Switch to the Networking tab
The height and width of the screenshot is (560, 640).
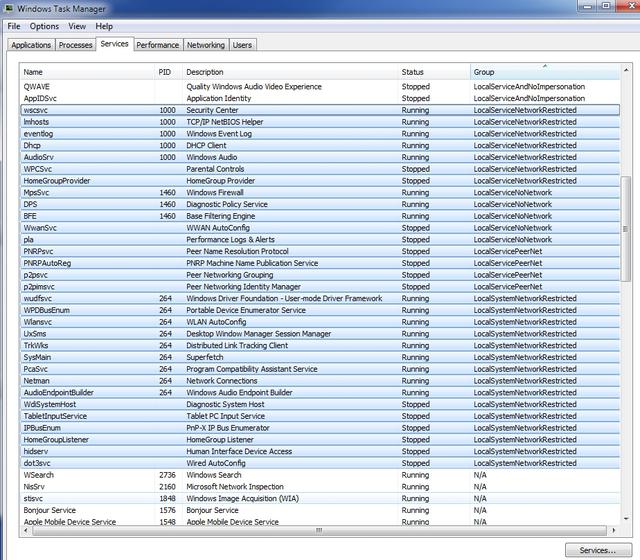tap(206, 45)
